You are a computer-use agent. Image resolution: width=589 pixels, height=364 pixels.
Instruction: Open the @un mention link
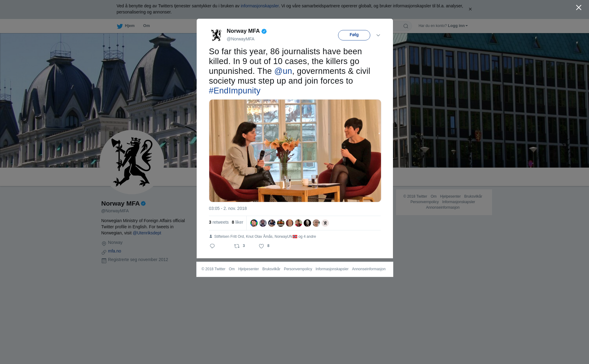coord(283,71)
